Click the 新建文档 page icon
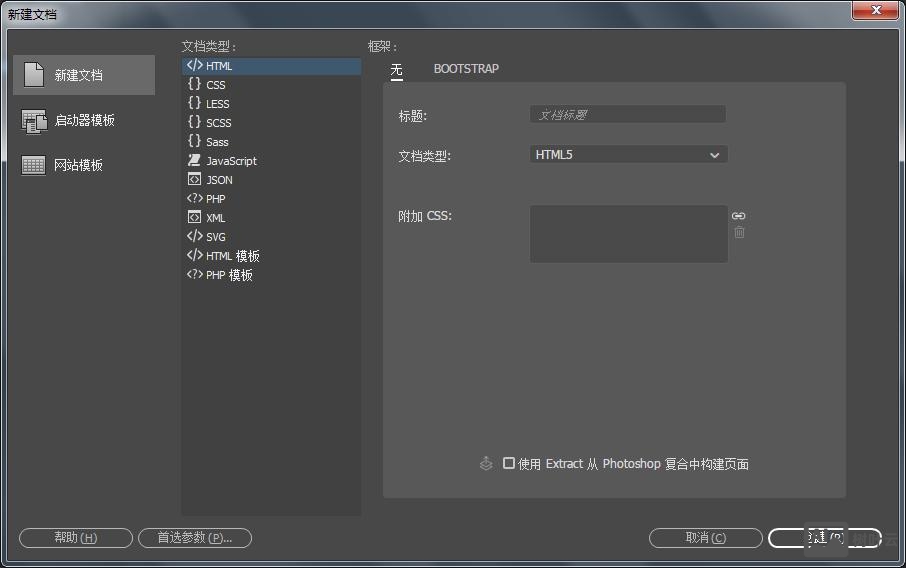 coord(34,75)
